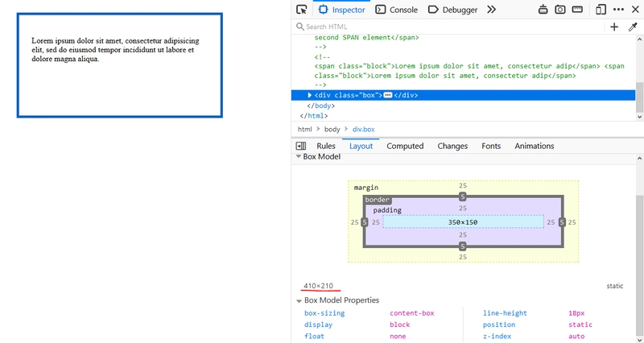Expand the collapsed ellipsis badge in div
The image size is (644, 343).
point(388,95)
